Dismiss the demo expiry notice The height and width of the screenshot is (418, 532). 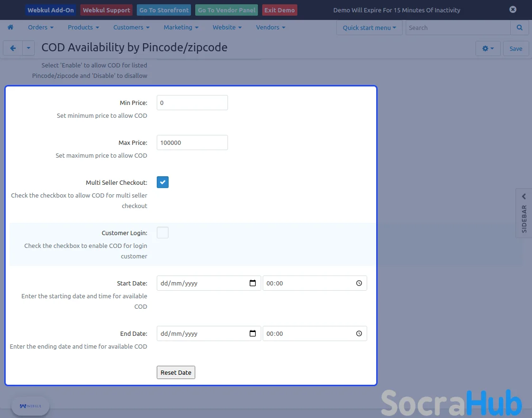click(x=513, y=9)
